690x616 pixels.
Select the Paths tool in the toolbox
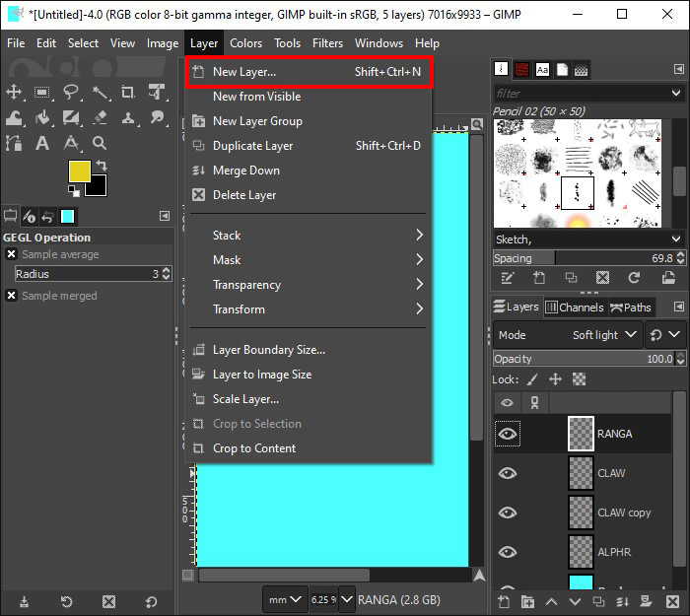pyautogui.click(x=14, y=143)
